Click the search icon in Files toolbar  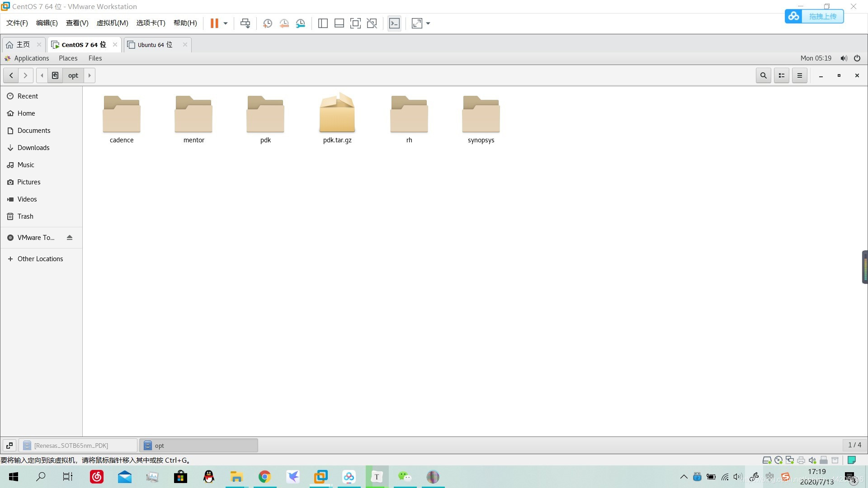[764, 75]
